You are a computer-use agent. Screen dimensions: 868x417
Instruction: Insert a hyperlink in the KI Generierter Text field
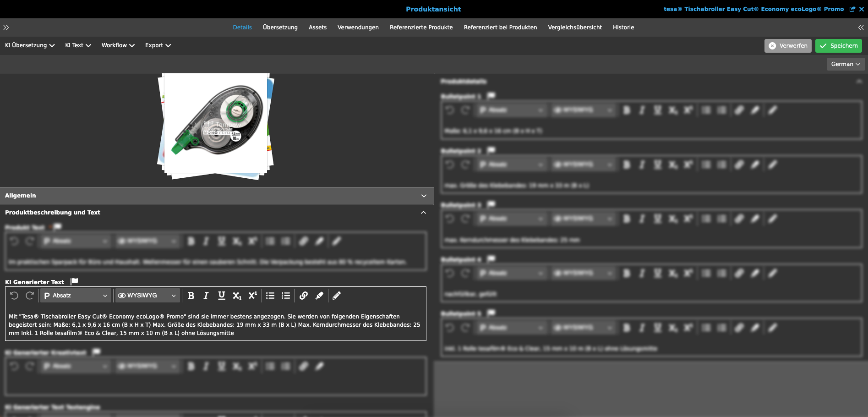303,296
